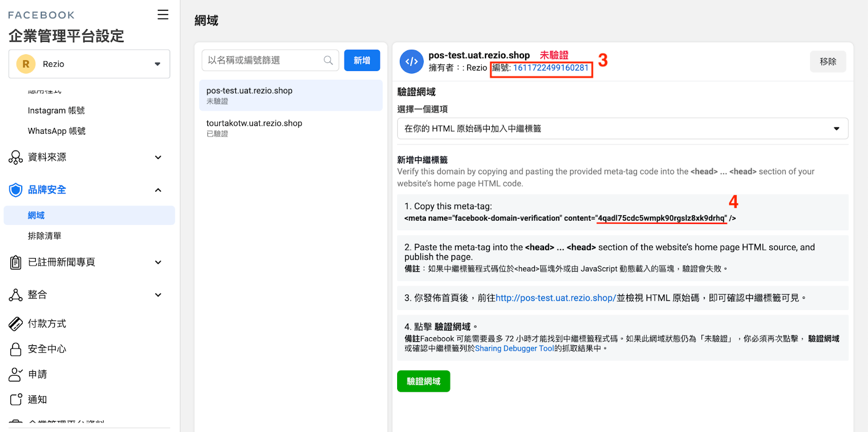Expand the 資料來源 section chevron
The height and width of the screenshot is (432, 868).
coord(158,157)
